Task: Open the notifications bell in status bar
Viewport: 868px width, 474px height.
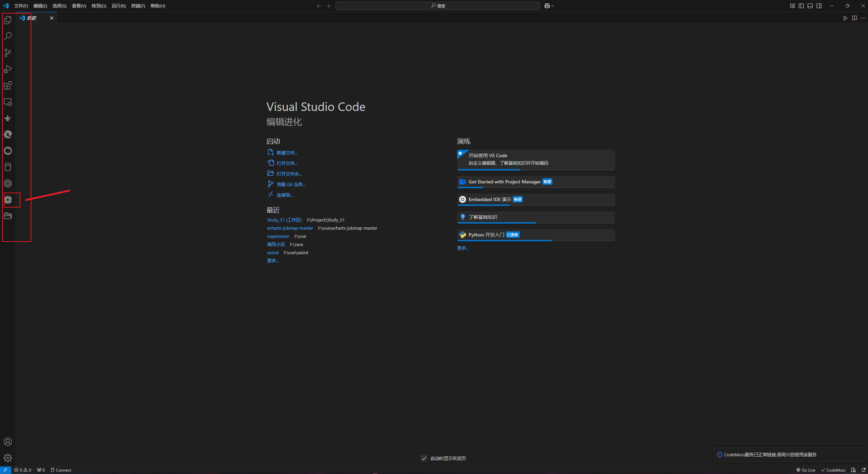Action: (x=864, y=470)
